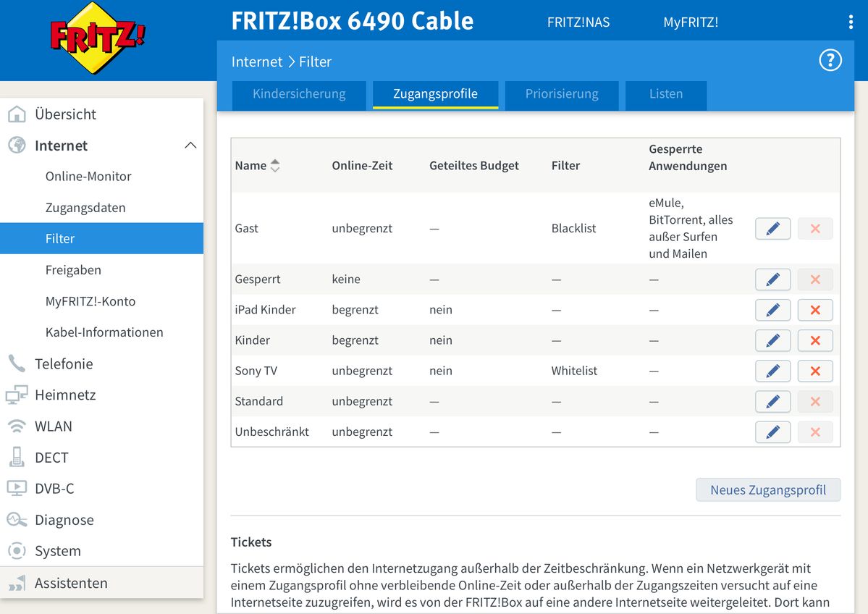Expand the Heimnetz menu section

coord(65,395)
